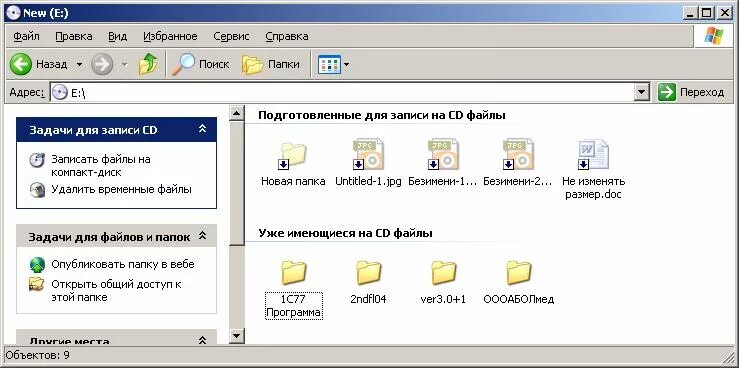Open the Views dropdown arrow

tap(346, 65)
